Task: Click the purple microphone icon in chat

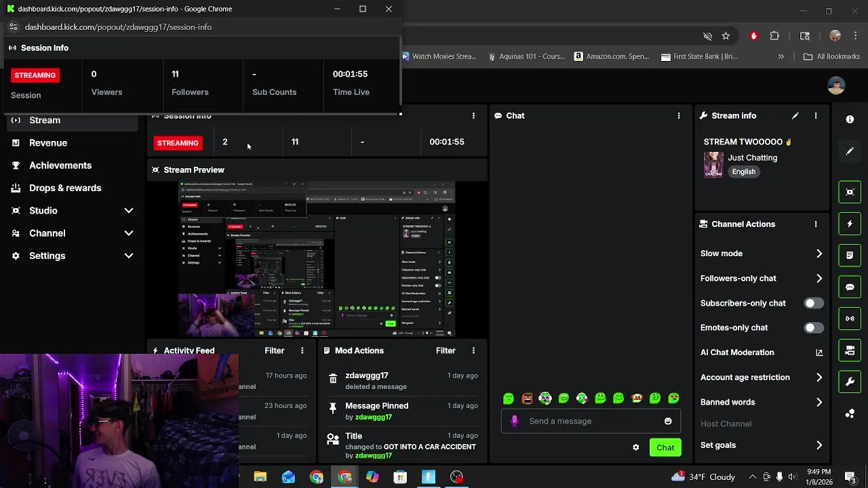Action: 515,421
